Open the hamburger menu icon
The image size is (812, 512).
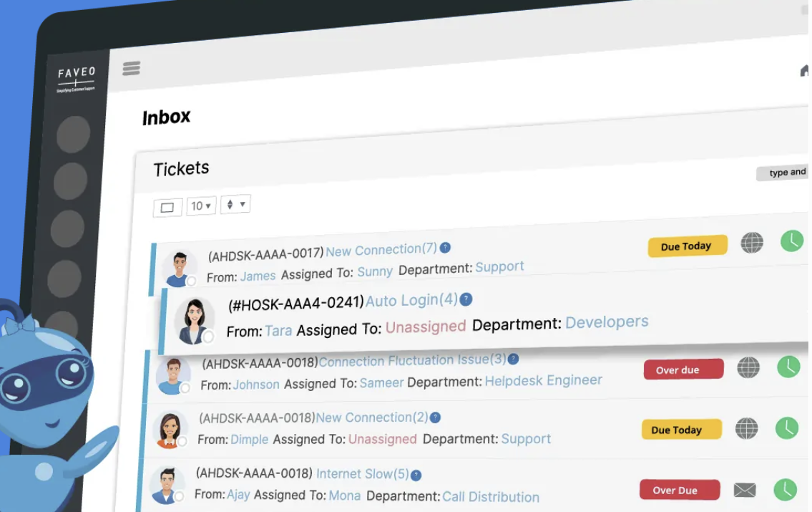point(131,68)
